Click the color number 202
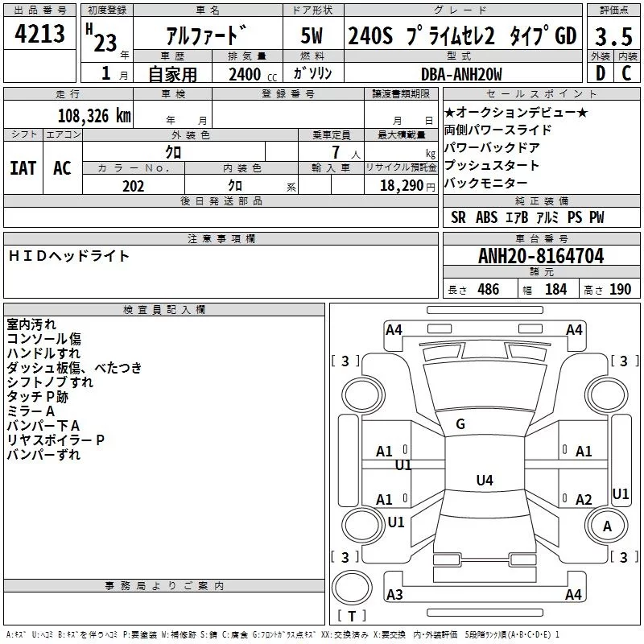This screenshot has height=644, width=644. (x=133, y=186)
